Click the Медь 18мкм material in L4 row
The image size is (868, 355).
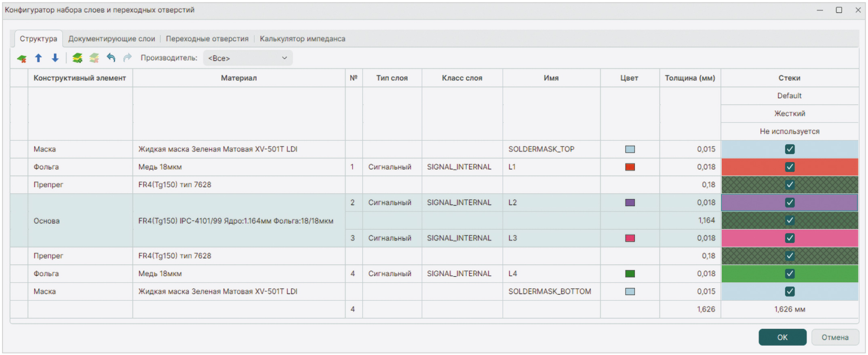pos(239,274)
